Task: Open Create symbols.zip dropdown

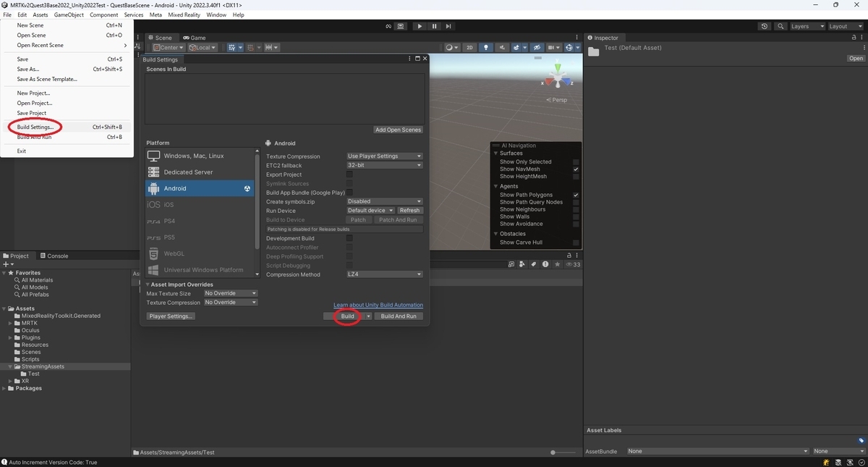Action: click(x=384, y=201)
